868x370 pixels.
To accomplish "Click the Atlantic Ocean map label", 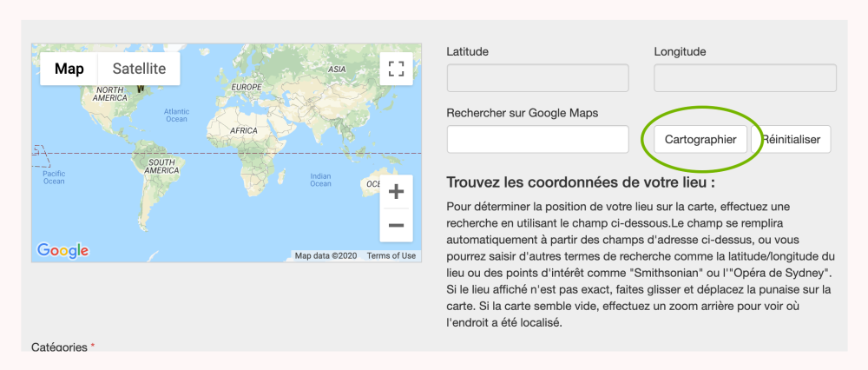I will click(x=177, y=116).
